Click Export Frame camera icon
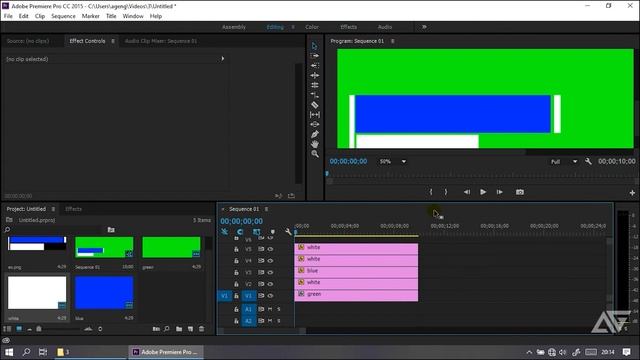The height and width of the screenshot is (360, 640). tap(520, 192)
